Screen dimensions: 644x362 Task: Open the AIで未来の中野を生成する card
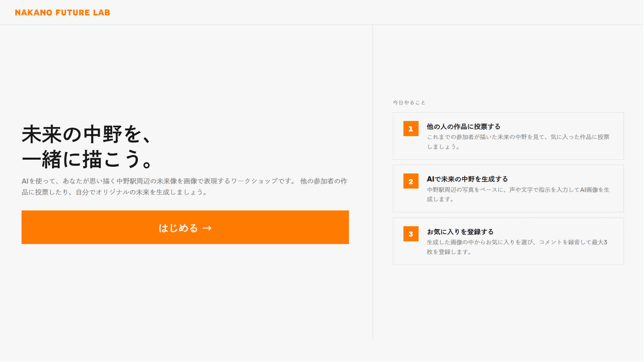point(508,188)
